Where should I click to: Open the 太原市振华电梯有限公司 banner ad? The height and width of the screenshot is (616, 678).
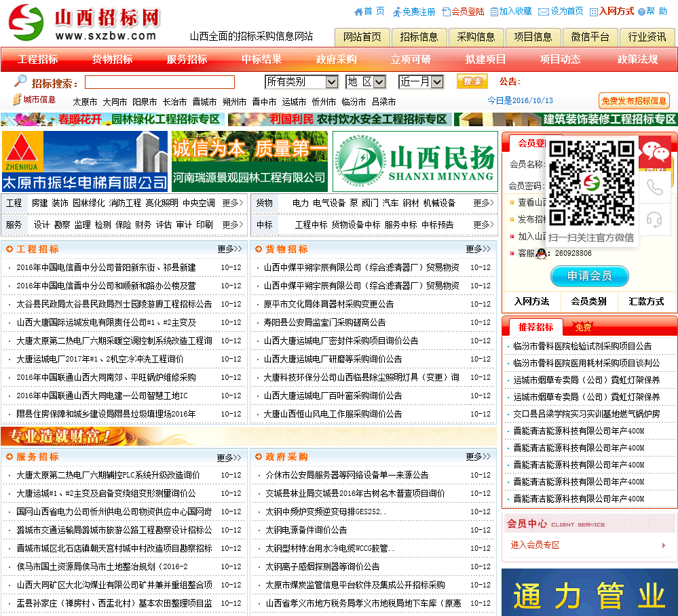[x=85, y=161]
